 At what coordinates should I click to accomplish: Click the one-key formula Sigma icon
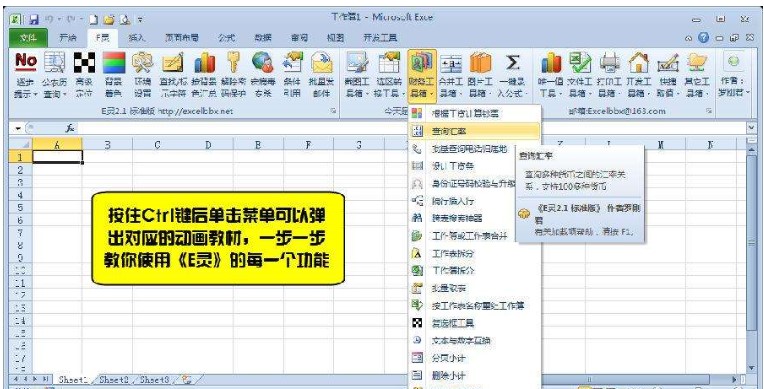512,62
